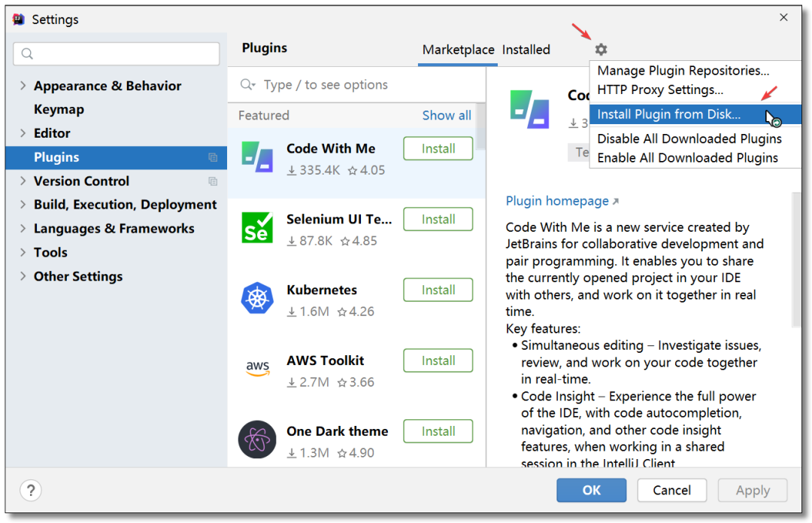Install the Code With Me plugin
812x523 pixels.
pos(438,149)
